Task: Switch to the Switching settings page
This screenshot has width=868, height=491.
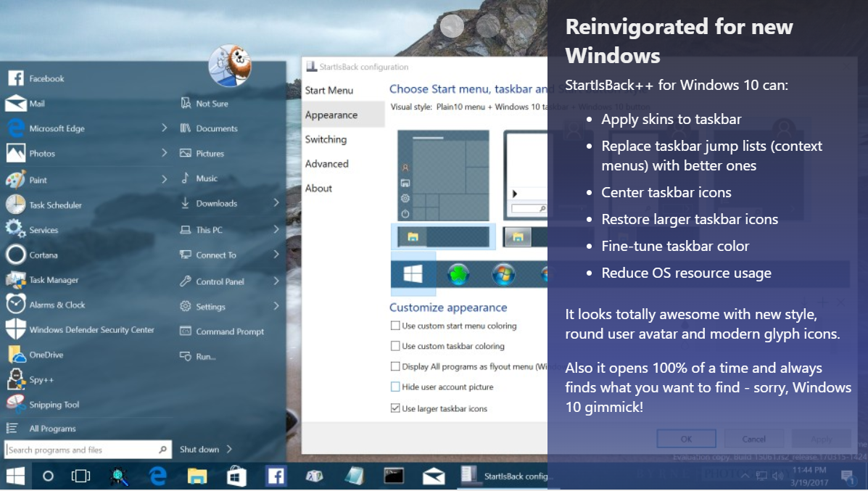Action: tap(326, 139)
